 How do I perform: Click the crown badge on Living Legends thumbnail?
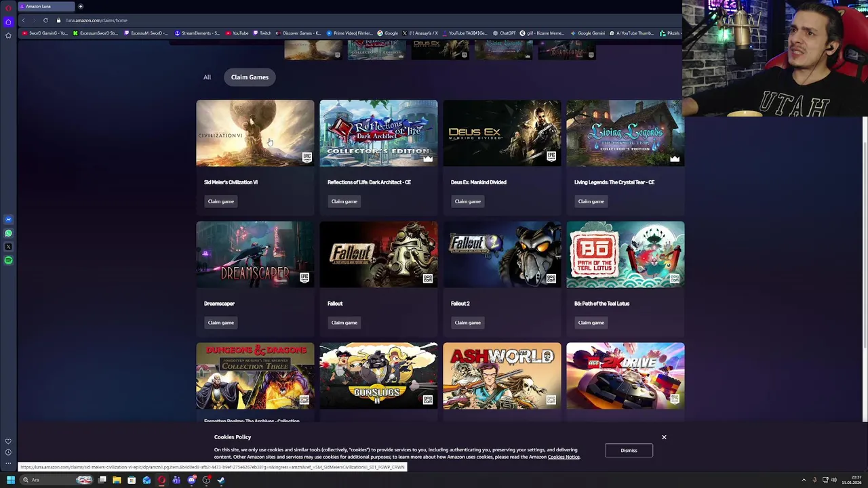click(675, 159)
